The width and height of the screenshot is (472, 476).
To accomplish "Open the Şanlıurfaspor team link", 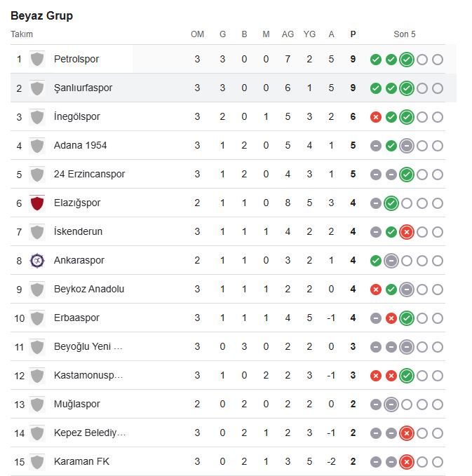I will click(x=83, y=88).
